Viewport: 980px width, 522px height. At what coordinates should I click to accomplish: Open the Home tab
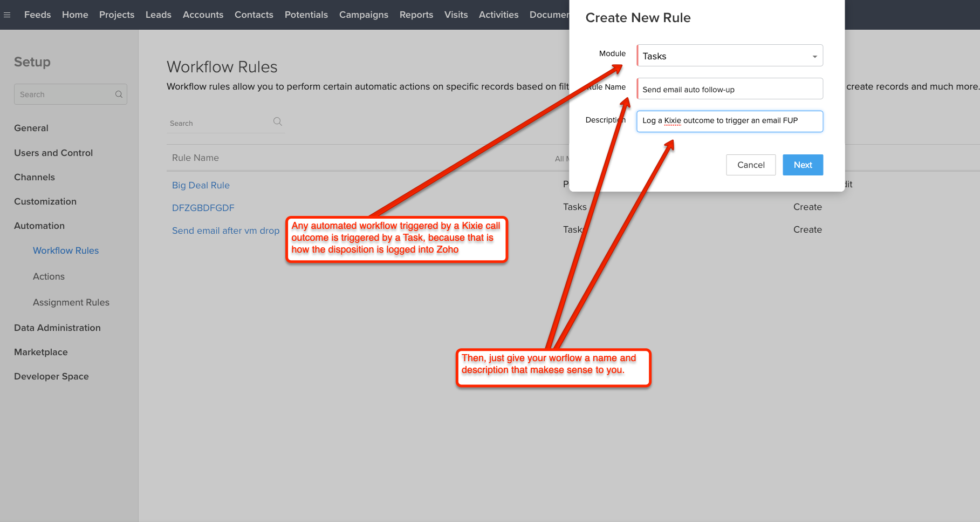tap(75, 15)
